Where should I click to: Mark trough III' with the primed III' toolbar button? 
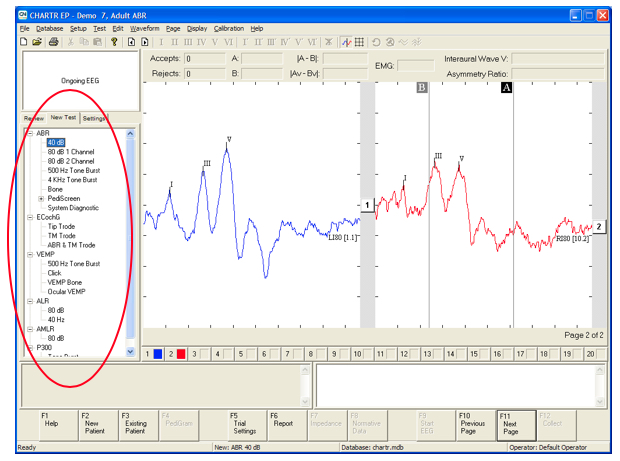(272, 42)
